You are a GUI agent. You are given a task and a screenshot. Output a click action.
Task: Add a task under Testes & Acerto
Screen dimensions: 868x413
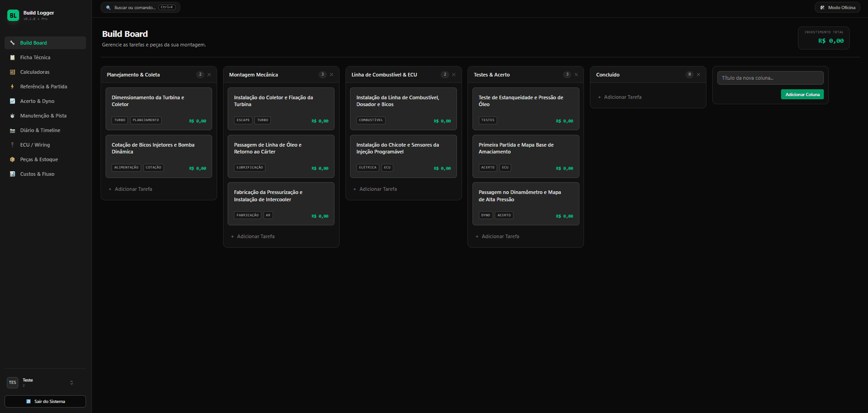click(497, 236)
